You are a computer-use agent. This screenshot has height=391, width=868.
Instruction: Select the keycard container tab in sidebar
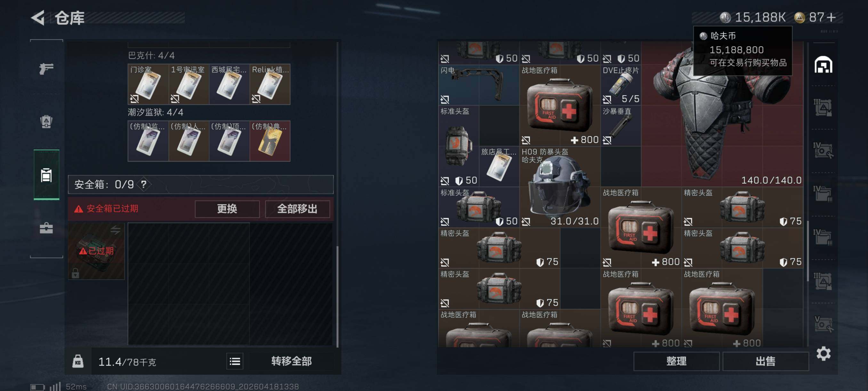pos(46,175)
